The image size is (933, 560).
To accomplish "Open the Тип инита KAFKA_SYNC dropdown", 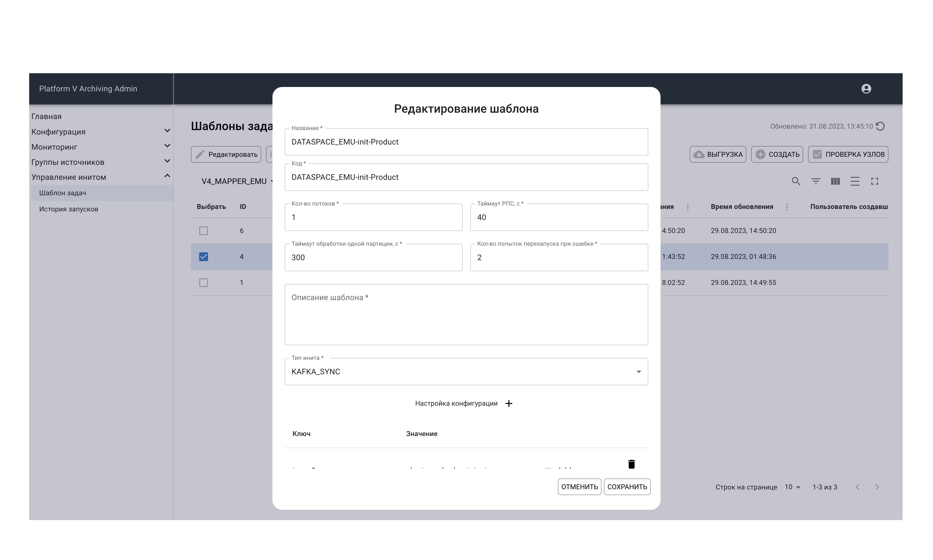I will coord(466,372).
